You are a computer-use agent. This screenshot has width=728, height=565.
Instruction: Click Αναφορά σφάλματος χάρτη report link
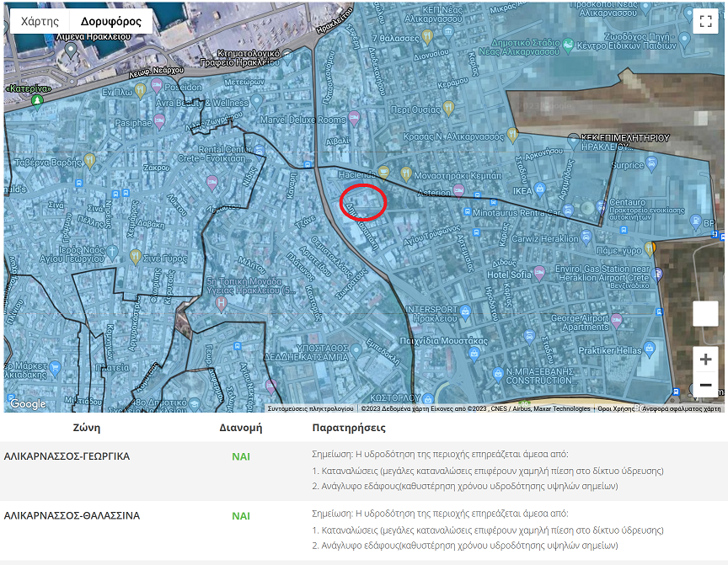click(x=681, y=408)
